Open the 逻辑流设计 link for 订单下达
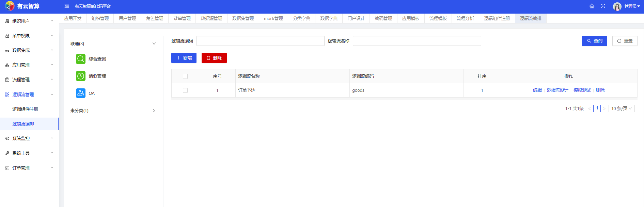 click(x=557, y=90)
